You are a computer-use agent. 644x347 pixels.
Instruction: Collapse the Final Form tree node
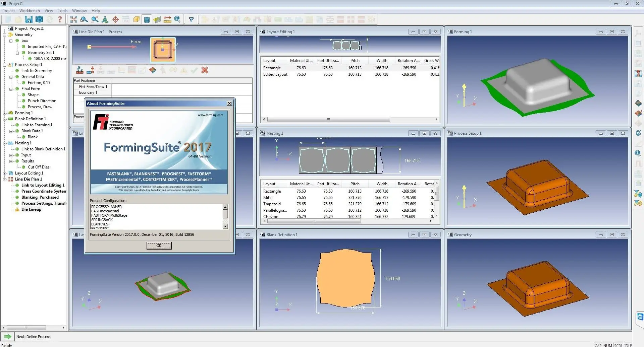pyautogui.click(x=11, y=89)
